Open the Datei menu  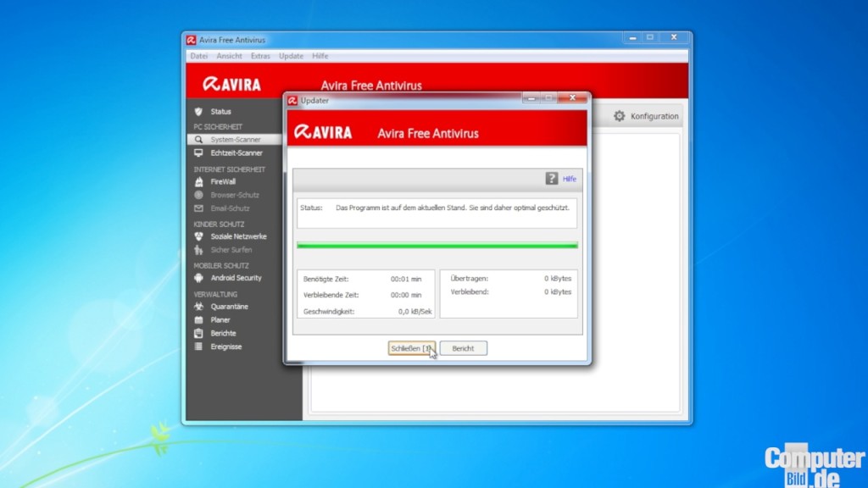pyautogui.click(x=198, y=56)
